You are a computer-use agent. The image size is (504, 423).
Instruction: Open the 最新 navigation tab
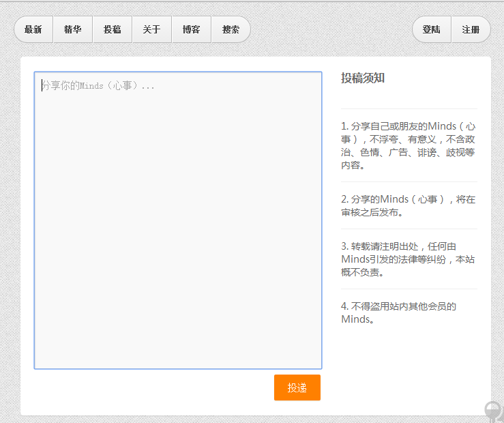33,29
